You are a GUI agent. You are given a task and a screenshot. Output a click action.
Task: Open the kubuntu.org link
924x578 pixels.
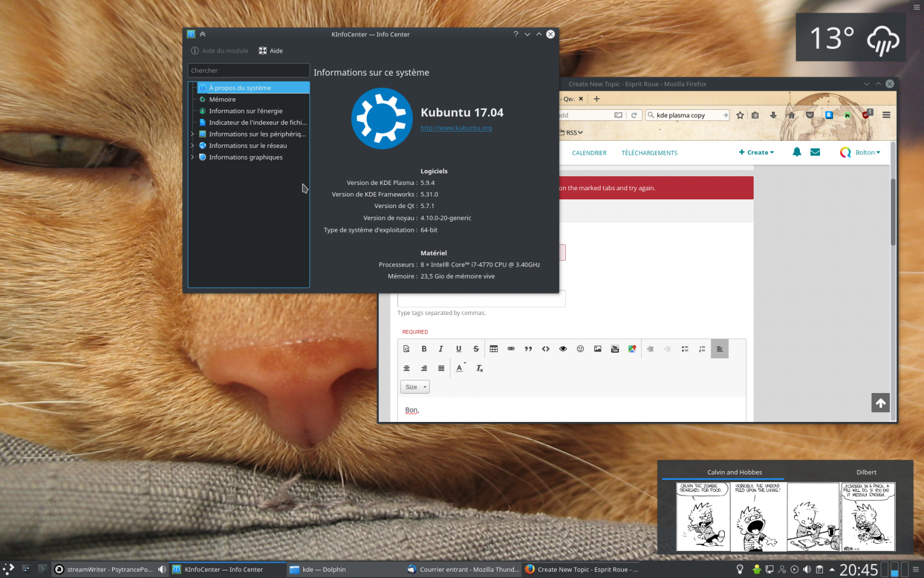[456, 128]
